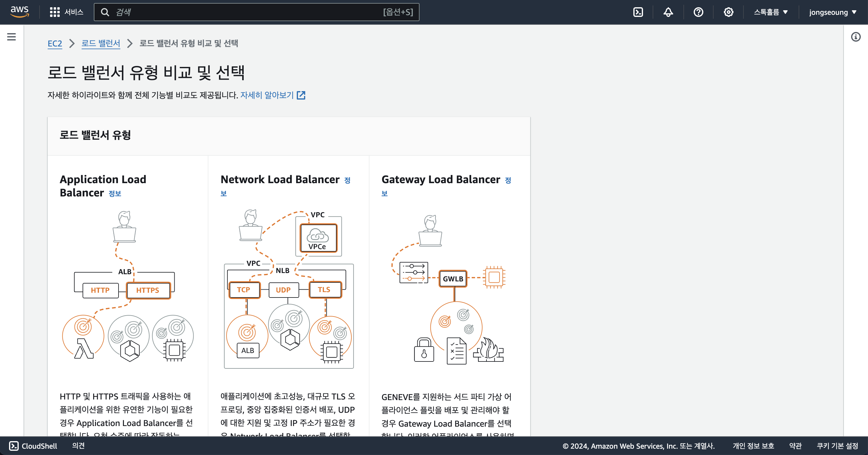Open 약관 footer link
This screenshot has width=868, height=455.
tap(795, 446)
